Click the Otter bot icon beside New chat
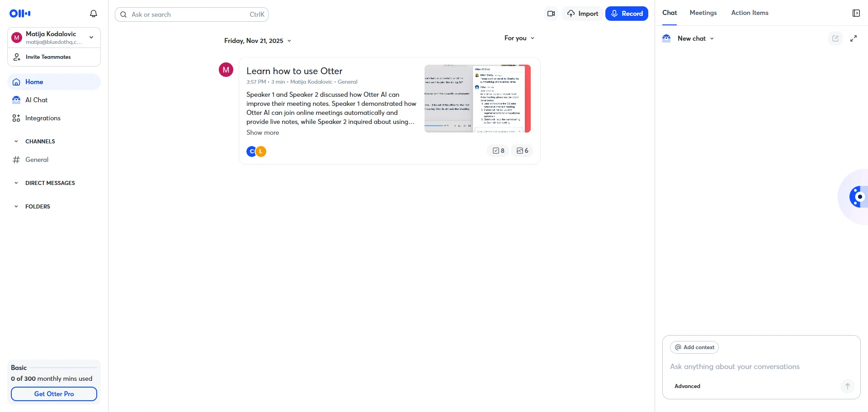Screen dimensions: 868x412 pos(666,38)
